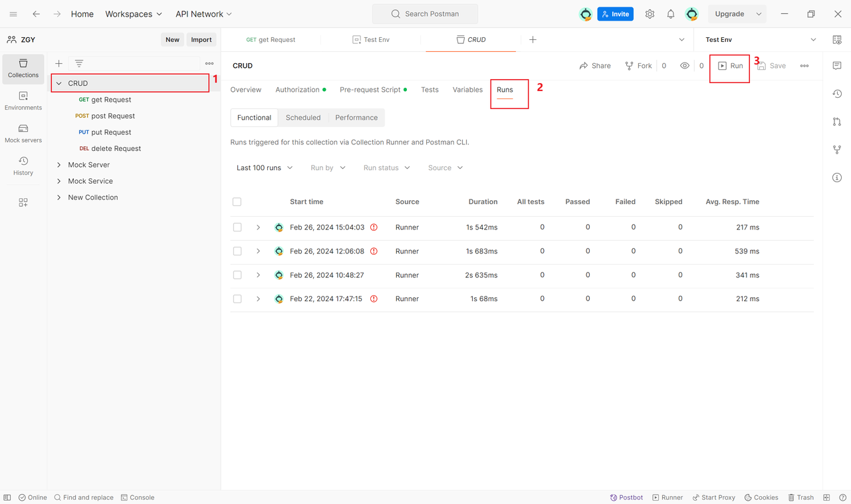Expand the Mock Service collection

point(59,181)
